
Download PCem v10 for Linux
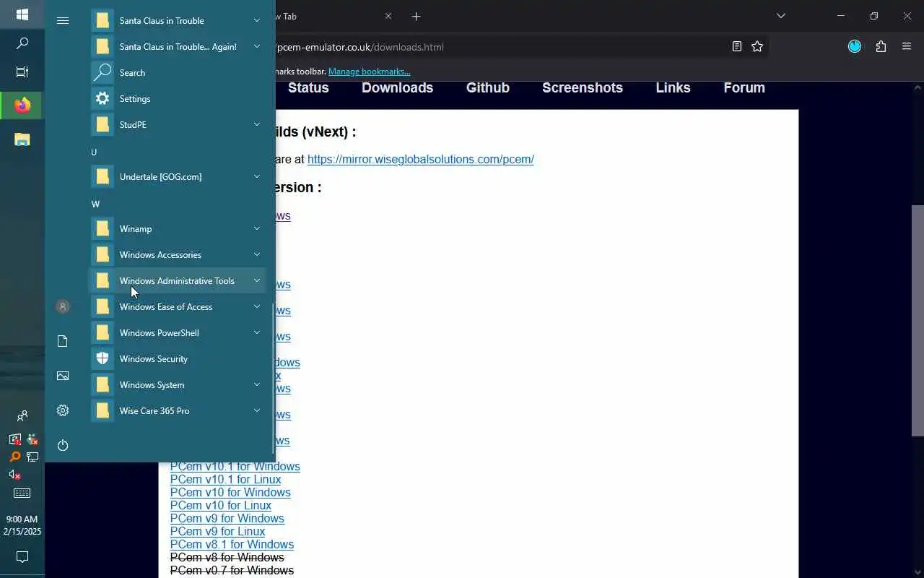(221, 505)
